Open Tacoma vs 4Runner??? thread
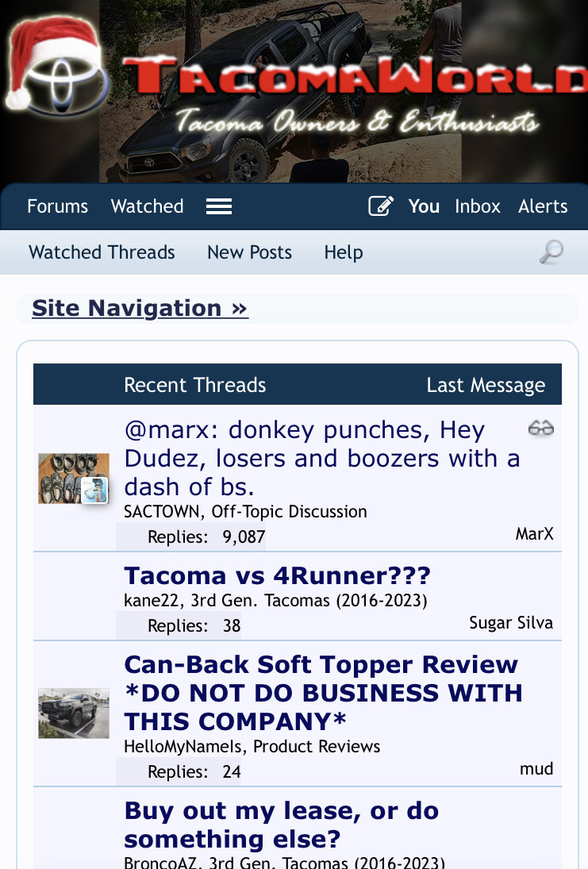The image size is (588, 869). pos(277,576)
